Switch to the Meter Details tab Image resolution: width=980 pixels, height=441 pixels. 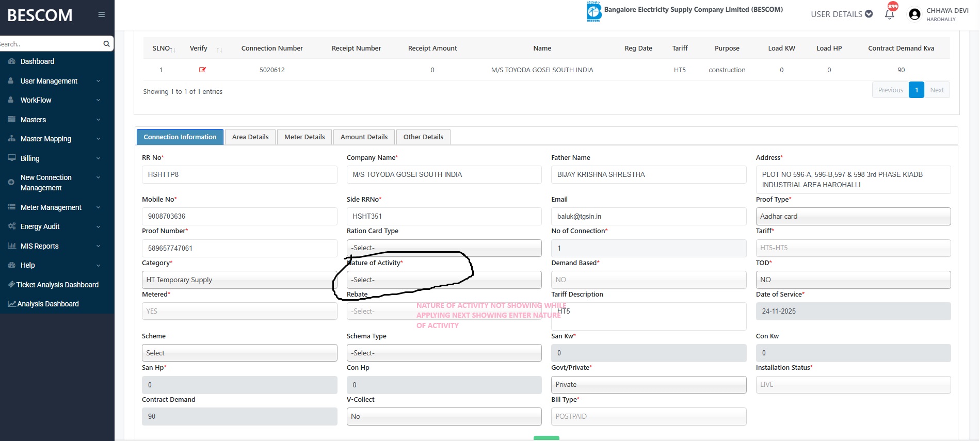pos(304,137)
